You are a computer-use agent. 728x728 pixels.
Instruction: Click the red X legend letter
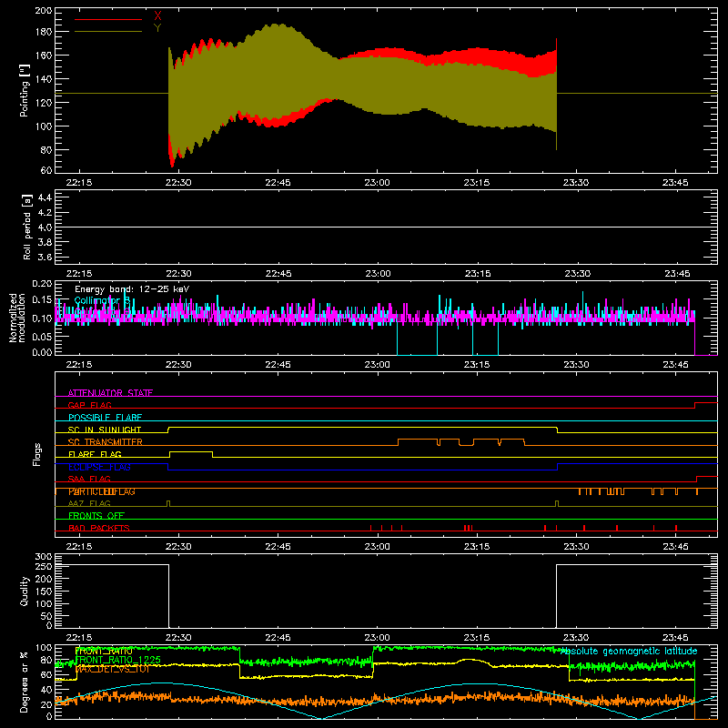pyautogui.click(x=157, y=16)
